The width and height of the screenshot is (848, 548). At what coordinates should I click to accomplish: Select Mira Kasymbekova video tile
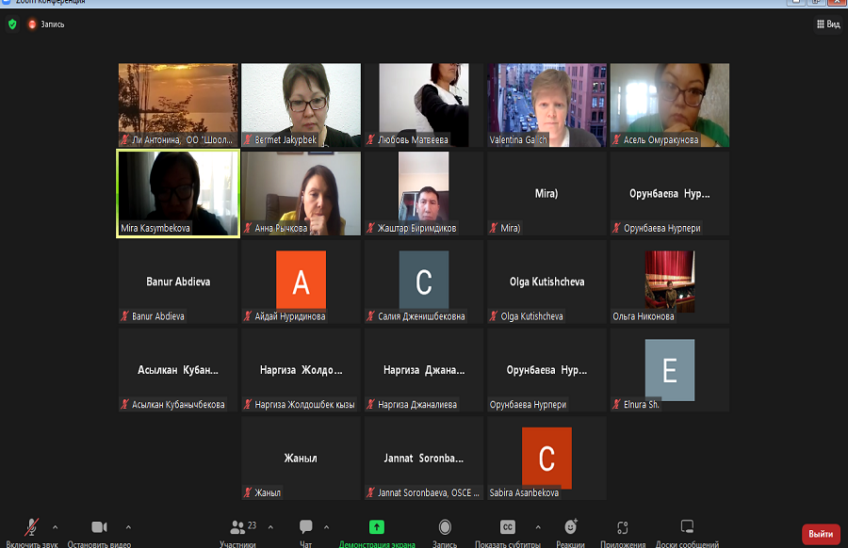[x=178, y=194]
